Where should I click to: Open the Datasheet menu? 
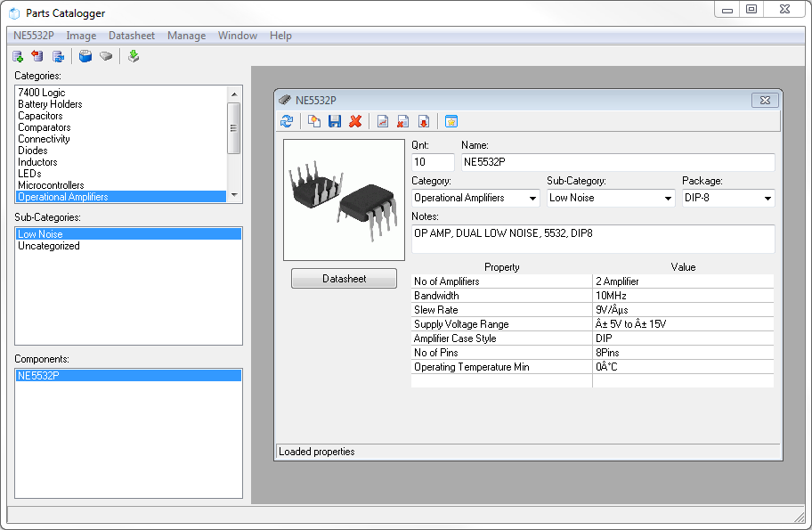pos(132,36)
